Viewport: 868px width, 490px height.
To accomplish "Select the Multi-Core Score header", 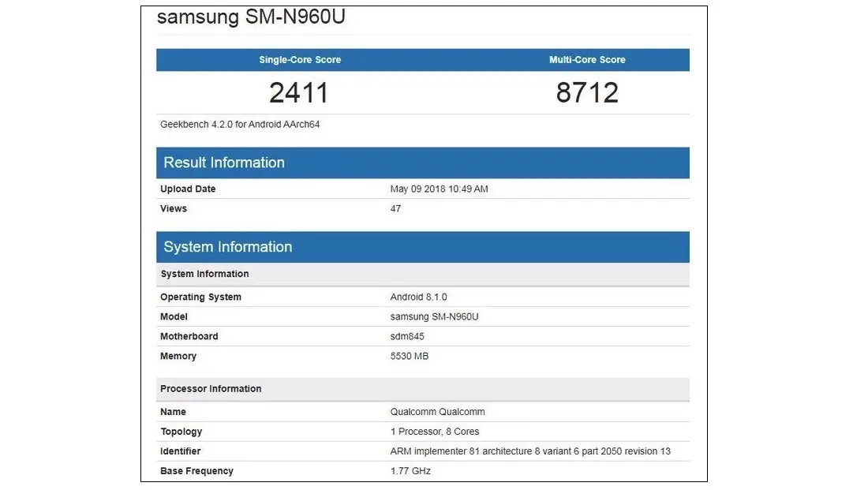I will (x=587, y=60).
